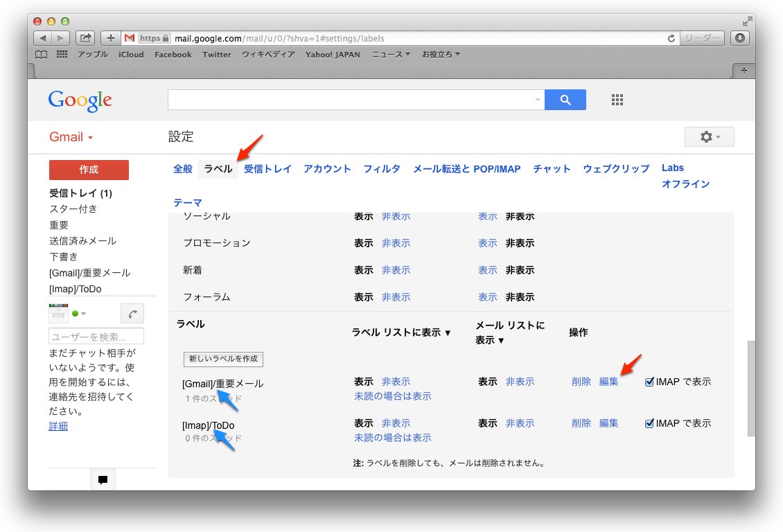Screen dimensions: 783x532
Task: Open the オフライン settings tab
Action: click(685, 184)
